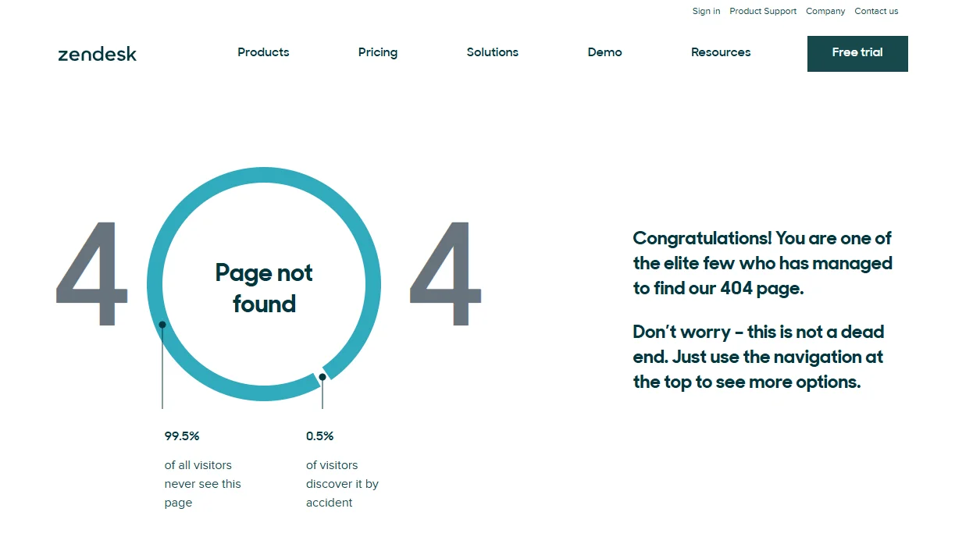980x537 pixels.
Task: Click the Page not found heading
Action: click(263, 288)
